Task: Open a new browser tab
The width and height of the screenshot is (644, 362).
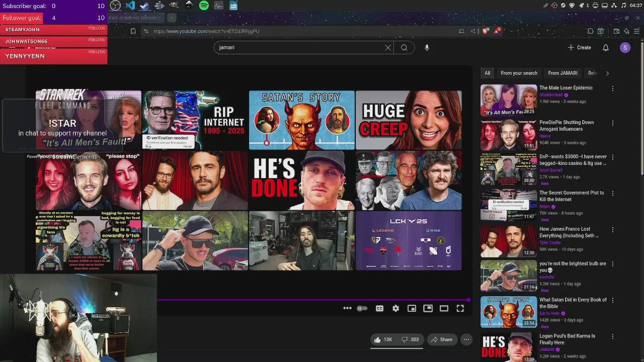Action: pos(172,18)
